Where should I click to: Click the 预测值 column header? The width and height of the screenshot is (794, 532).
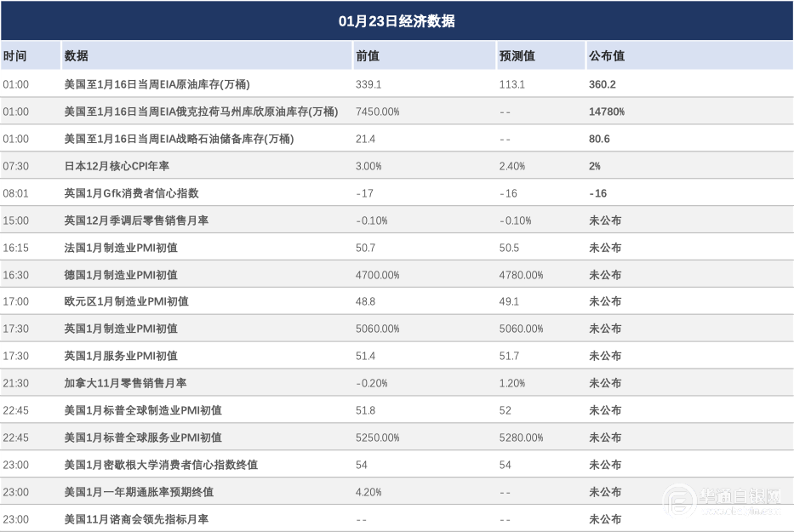coord(517,56)
